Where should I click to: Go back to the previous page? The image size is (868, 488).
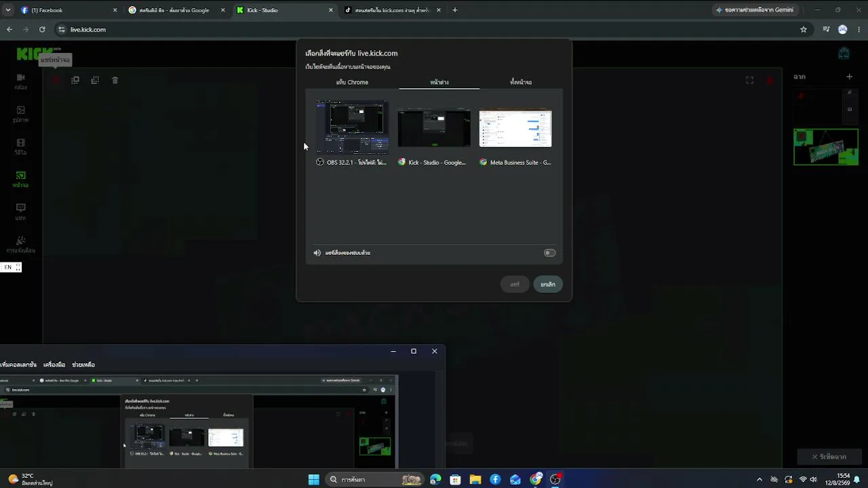[x=9, y=30]
